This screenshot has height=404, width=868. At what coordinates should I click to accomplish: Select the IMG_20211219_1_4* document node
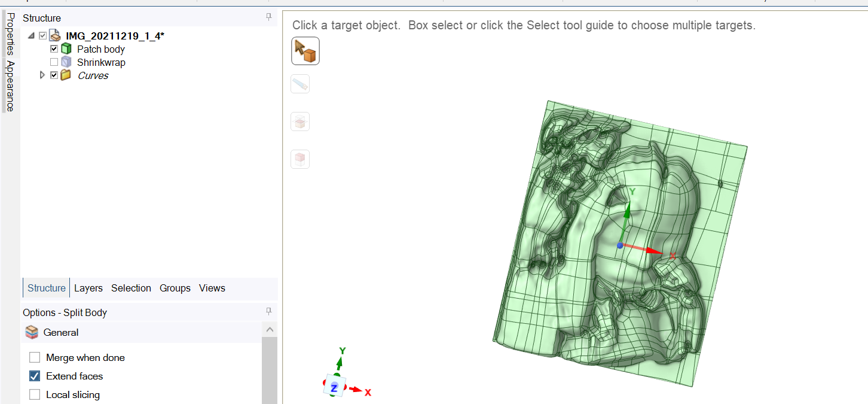point(115,36)
